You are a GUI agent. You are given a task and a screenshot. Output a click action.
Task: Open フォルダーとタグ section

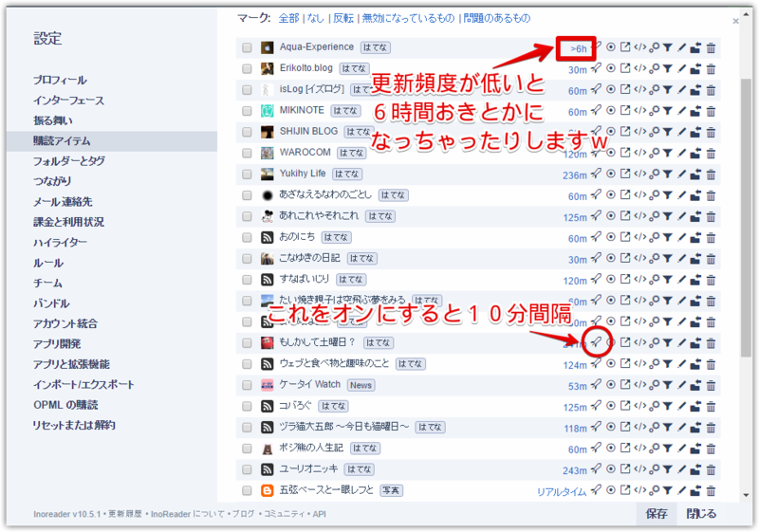click(x=68, y=161)
